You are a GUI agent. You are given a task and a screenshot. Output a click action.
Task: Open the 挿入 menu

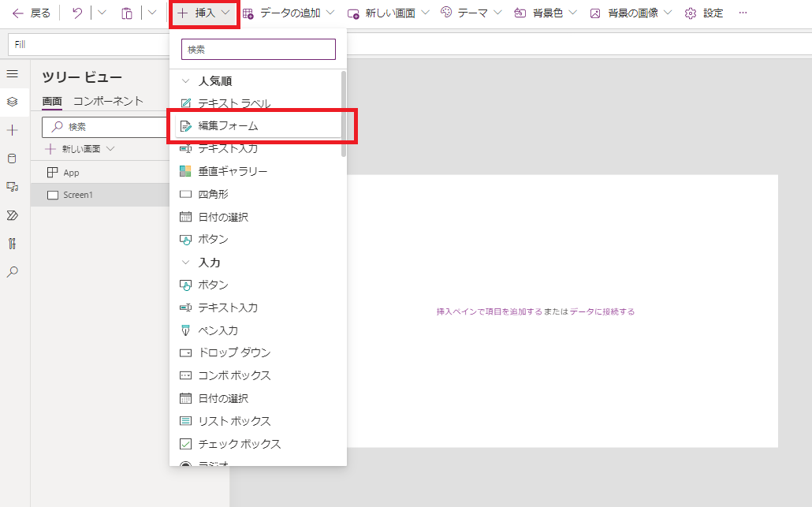[204, 13]
